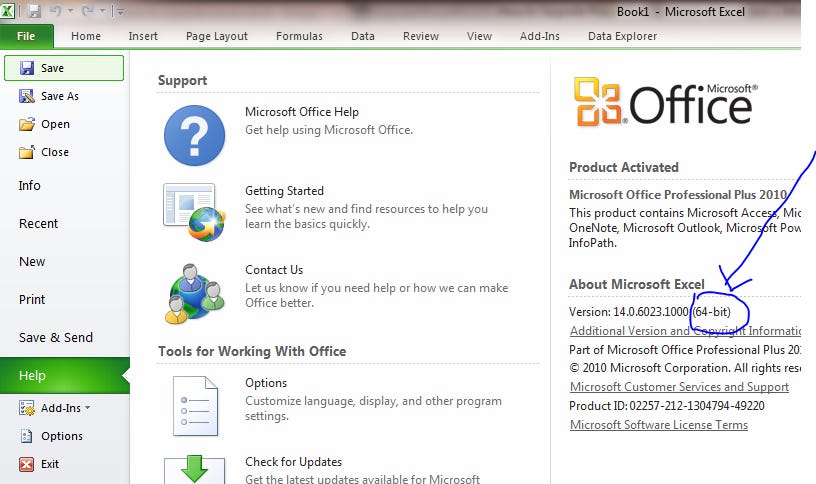Image resolution: width=816 pixels, height=484 pixels.
Task: Switch to the Add-Ins ribbon tab
Action: click(x=540, y=36)
